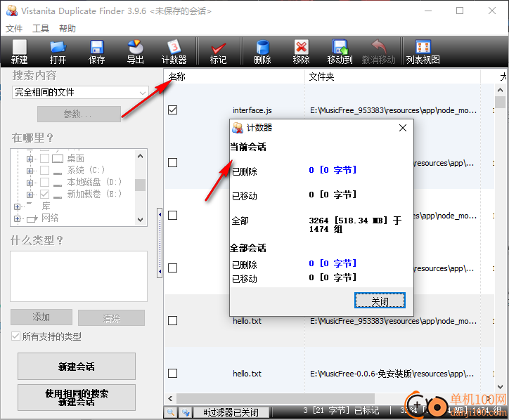Click the 添加 file type button
The width and height of the screenshot is (509, 420).
pos(41,317)
